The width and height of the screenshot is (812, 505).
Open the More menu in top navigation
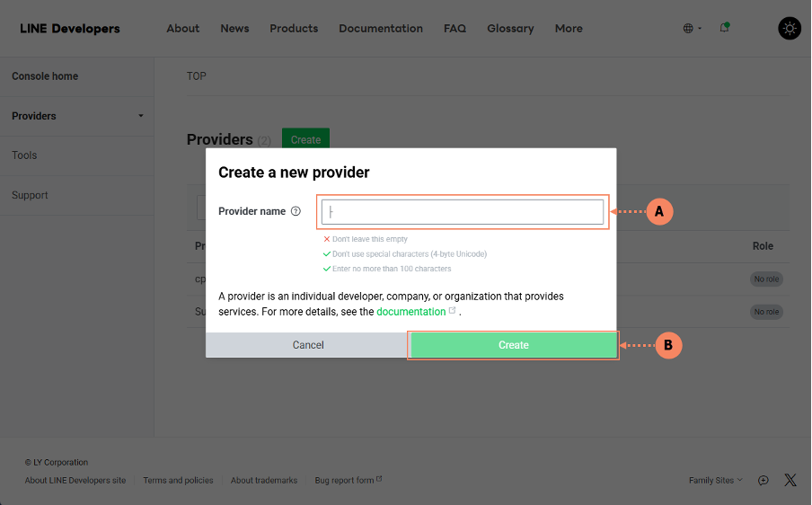569,29
